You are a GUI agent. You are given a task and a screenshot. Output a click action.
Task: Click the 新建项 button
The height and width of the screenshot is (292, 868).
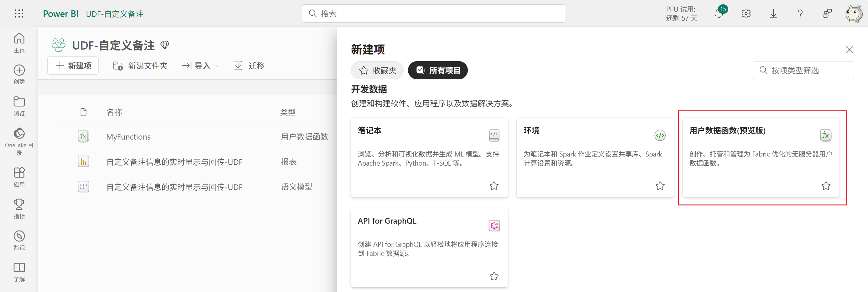(73, 66)
